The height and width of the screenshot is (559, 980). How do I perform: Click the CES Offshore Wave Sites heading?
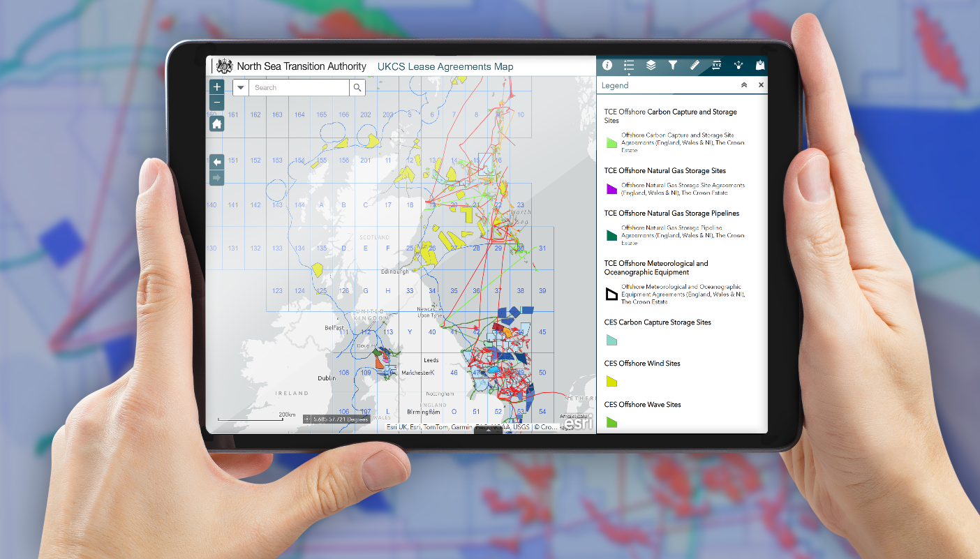point(643,404)
